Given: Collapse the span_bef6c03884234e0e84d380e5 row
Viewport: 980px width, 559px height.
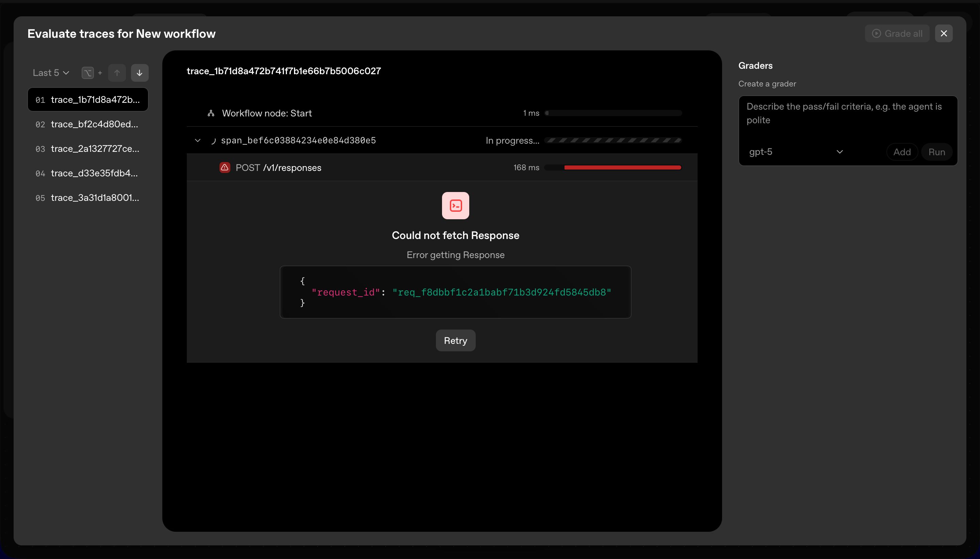Looking at the screenshot, I should 198,141.
